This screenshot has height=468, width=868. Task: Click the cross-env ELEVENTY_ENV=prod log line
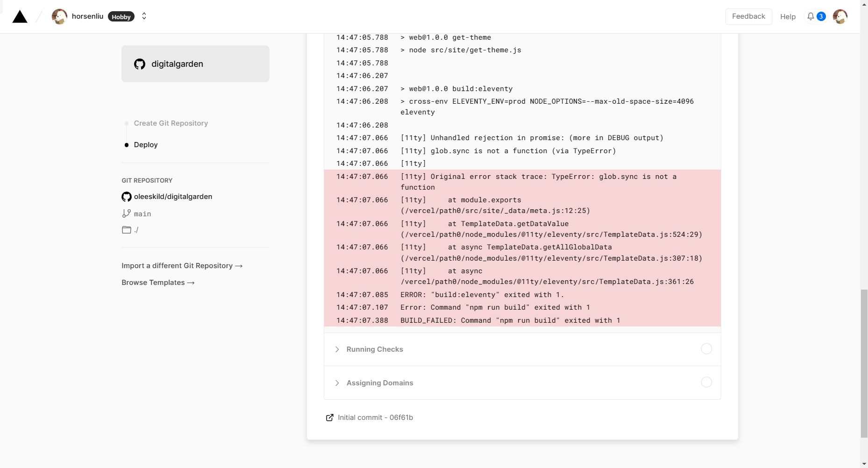click(x=522, y=106)
